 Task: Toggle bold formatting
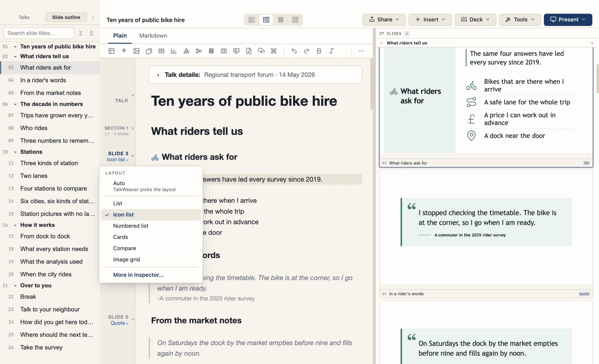coord(319,51)
